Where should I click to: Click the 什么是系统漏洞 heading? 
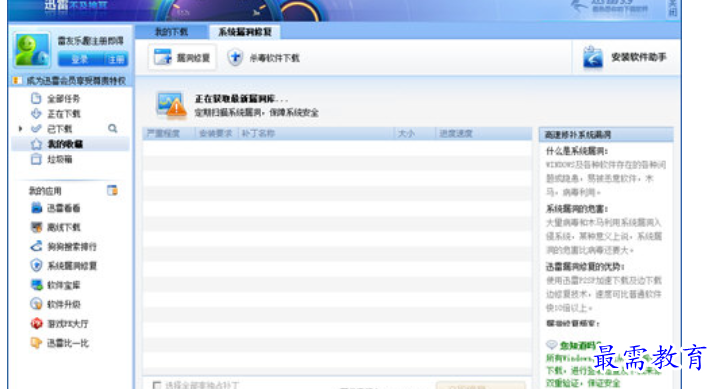(577, 151)
